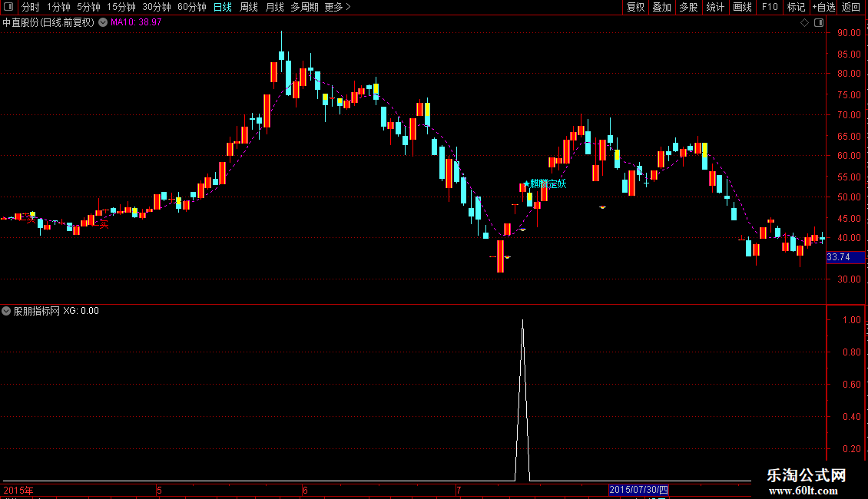The image size is (868, 499).
Task: Select the 30分钟 period
Action: 157,7
